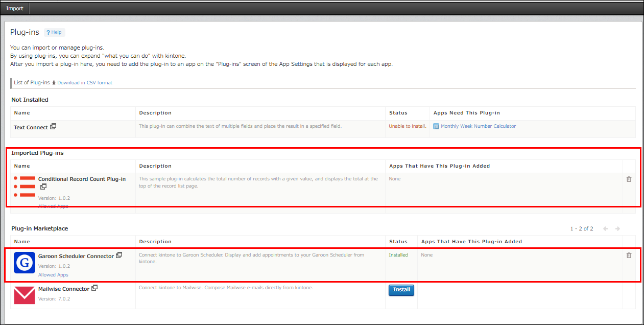Viewport: 644px width, 325px height.
Task: View Allowed Apps for Garoon Scheduler Connector
Action: (53, 274)
